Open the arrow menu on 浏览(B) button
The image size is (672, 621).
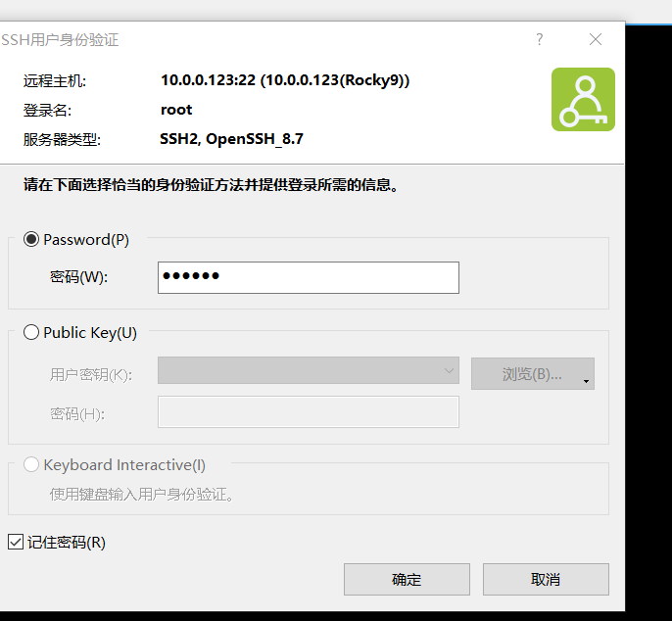coord(586,381)
